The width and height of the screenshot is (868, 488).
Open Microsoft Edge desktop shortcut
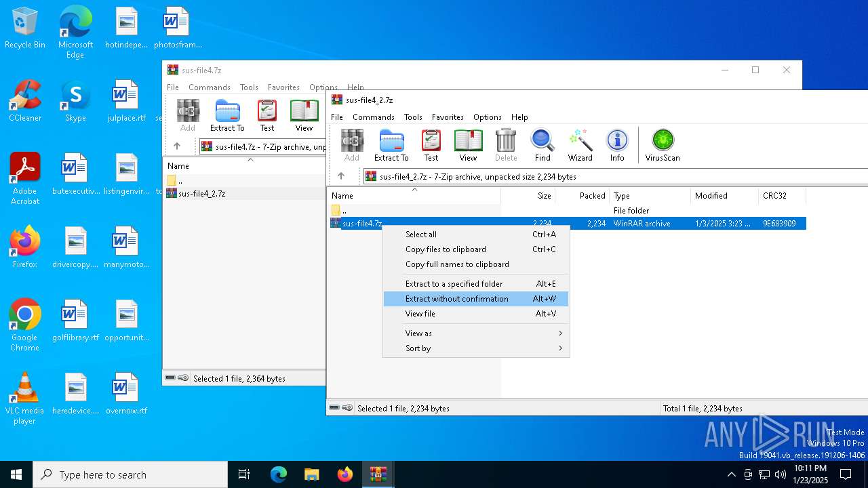click(75, 33)
